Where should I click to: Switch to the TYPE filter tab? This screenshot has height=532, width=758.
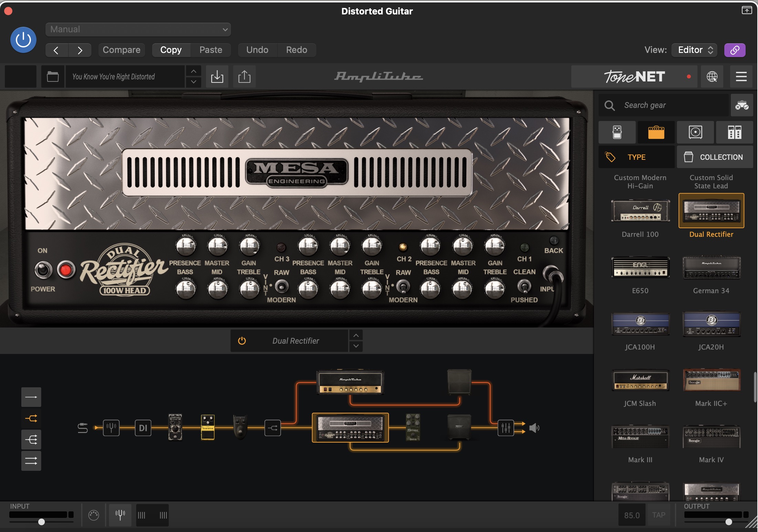pos(637,157)
